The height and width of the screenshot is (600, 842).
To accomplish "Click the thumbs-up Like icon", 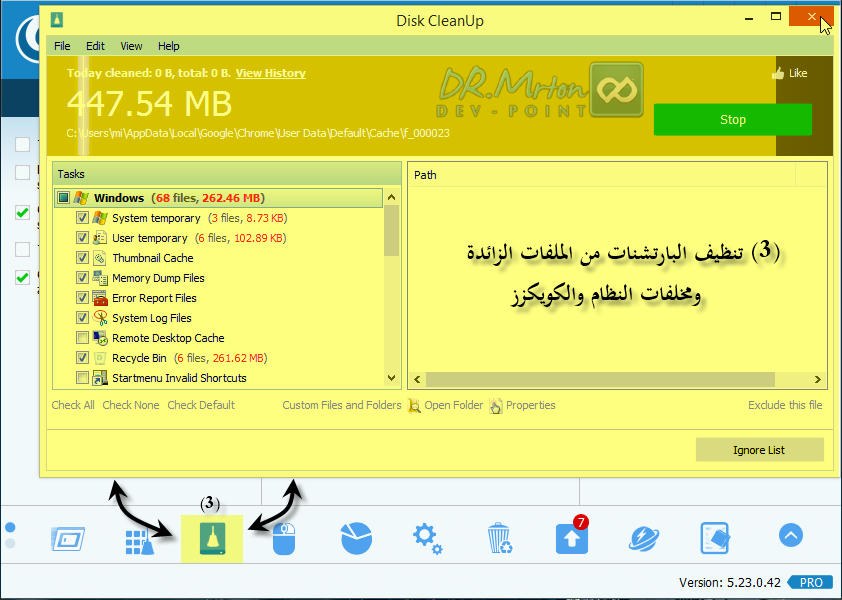I will click(778, 74).
